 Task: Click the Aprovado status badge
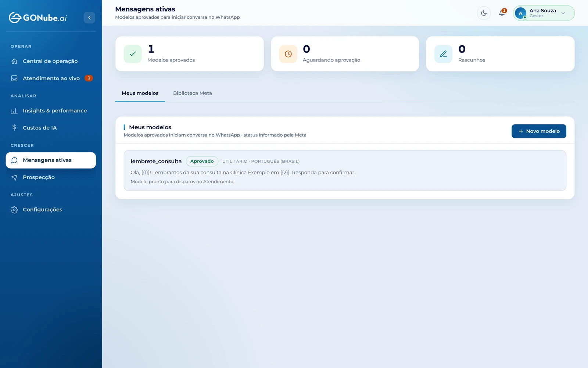(202, 161)
